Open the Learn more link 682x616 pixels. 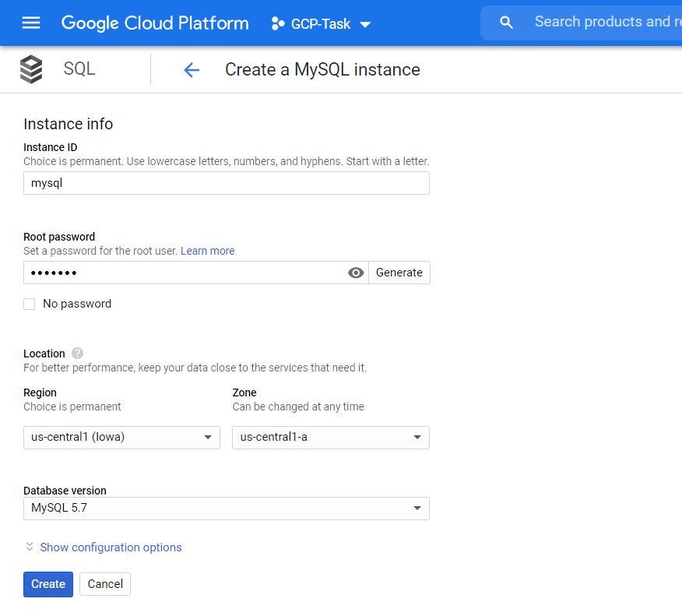click(x=207, y=251)
